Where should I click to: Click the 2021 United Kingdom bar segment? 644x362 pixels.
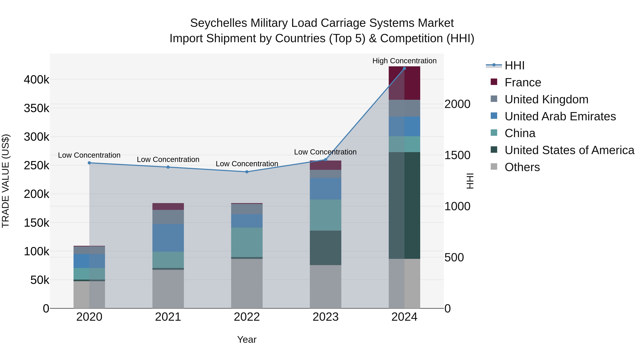[168, 217]
